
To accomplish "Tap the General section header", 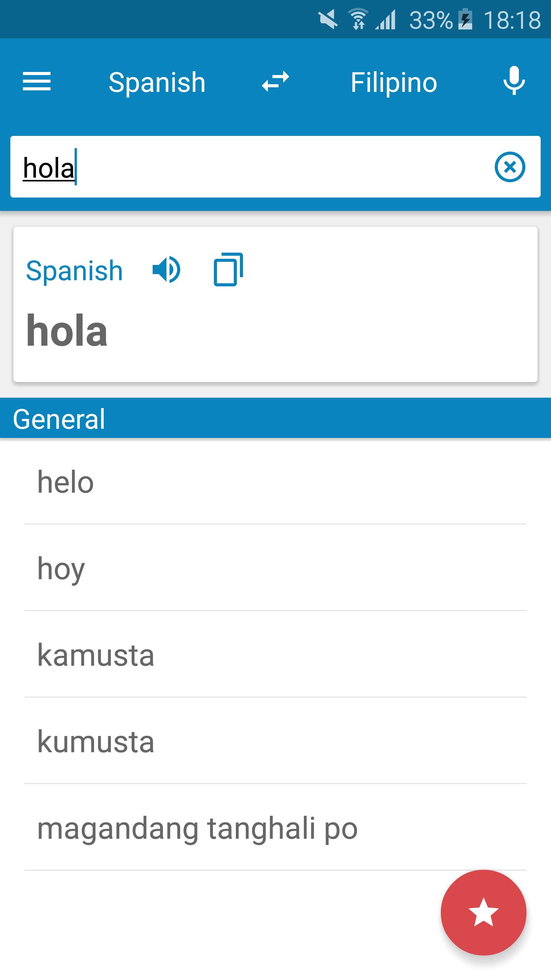I will pyautogui.click(x=59, y=418).
